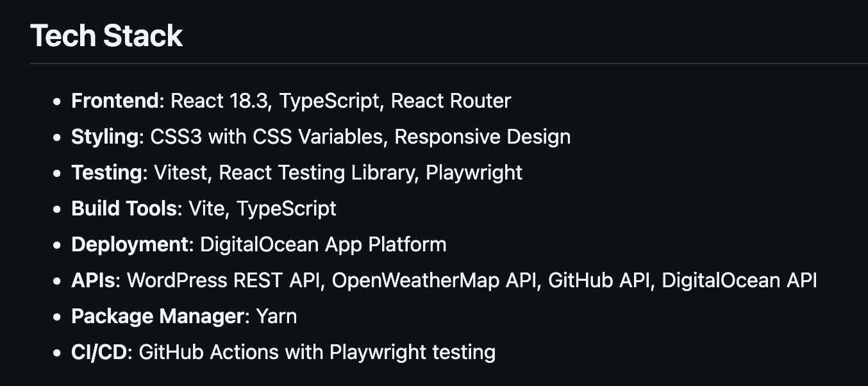
Task: Click the bold Build Tools label
Action: (124, 208)
